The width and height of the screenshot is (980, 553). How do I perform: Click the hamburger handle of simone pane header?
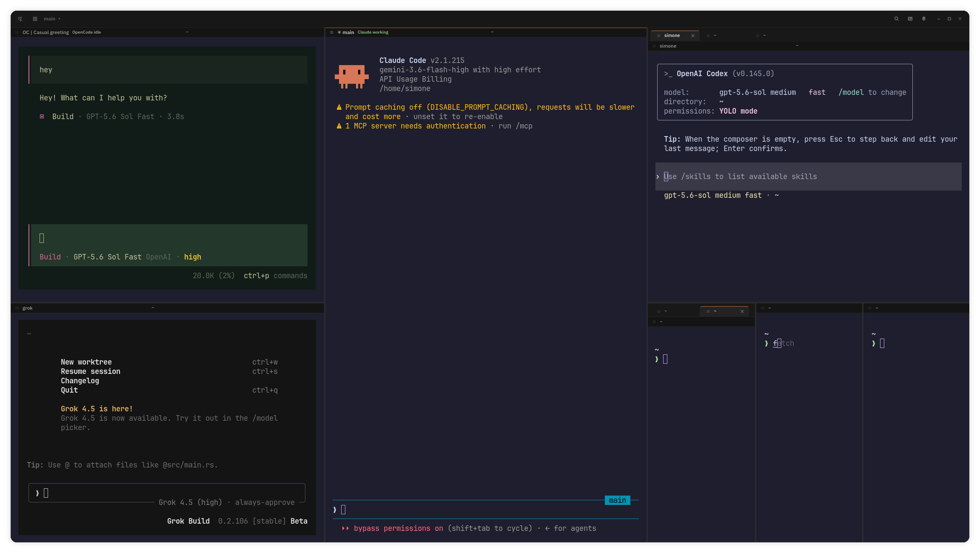[x=654, y=46]
